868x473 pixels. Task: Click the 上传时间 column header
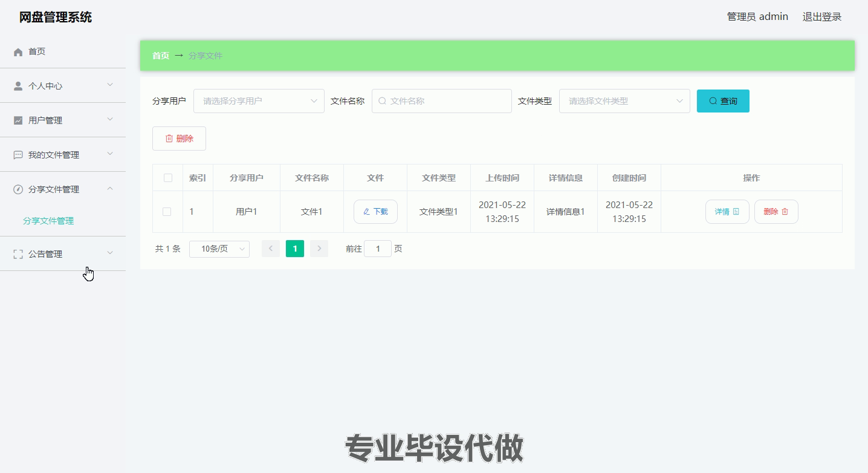coord(502,178)
